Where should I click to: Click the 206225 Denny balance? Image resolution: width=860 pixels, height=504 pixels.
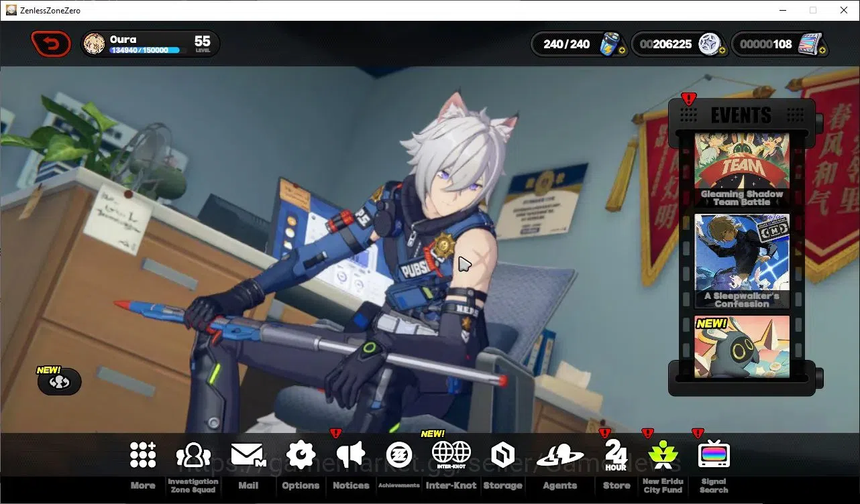click(665, 44)
